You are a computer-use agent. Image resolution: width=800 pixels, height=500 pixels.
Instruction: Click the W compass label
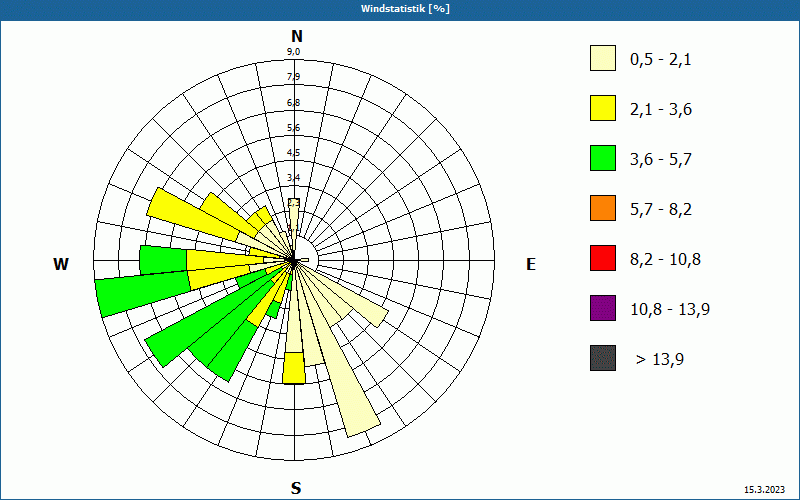click(61, 264)
